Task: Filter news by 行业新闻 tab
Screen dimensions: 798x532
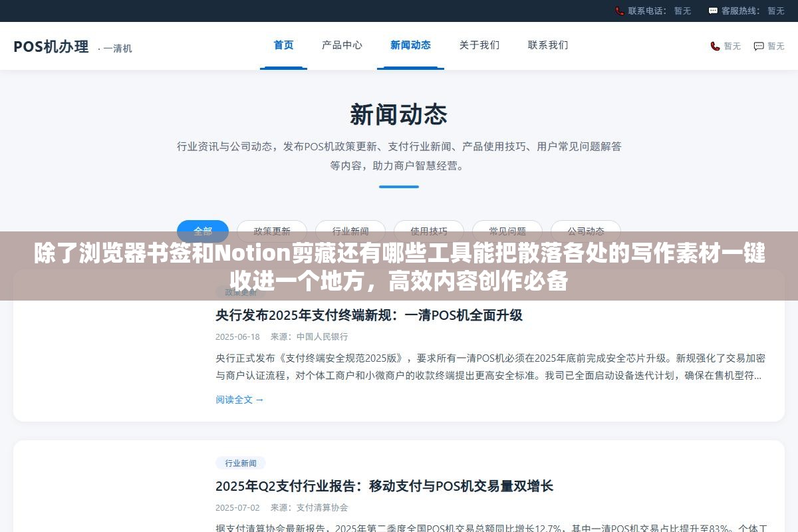Action: [x=350, y=231]
